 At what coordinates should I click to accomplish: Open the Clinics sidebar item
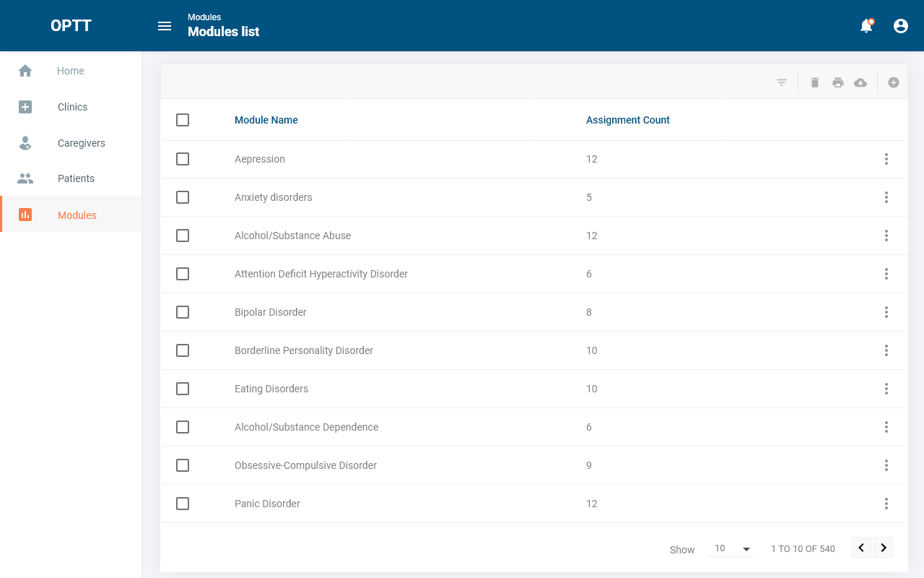[x=72, y=107]
